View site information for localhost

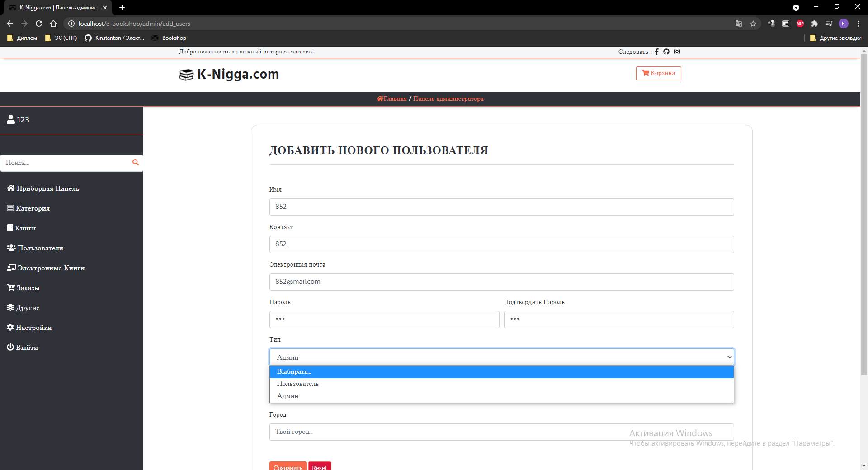coord(71,23)
